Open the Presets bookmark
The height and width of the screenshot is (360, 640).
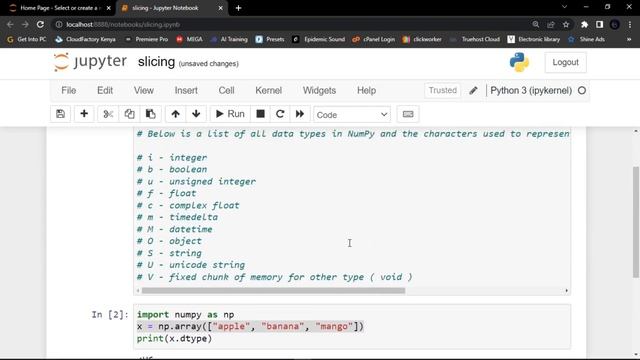270,39
